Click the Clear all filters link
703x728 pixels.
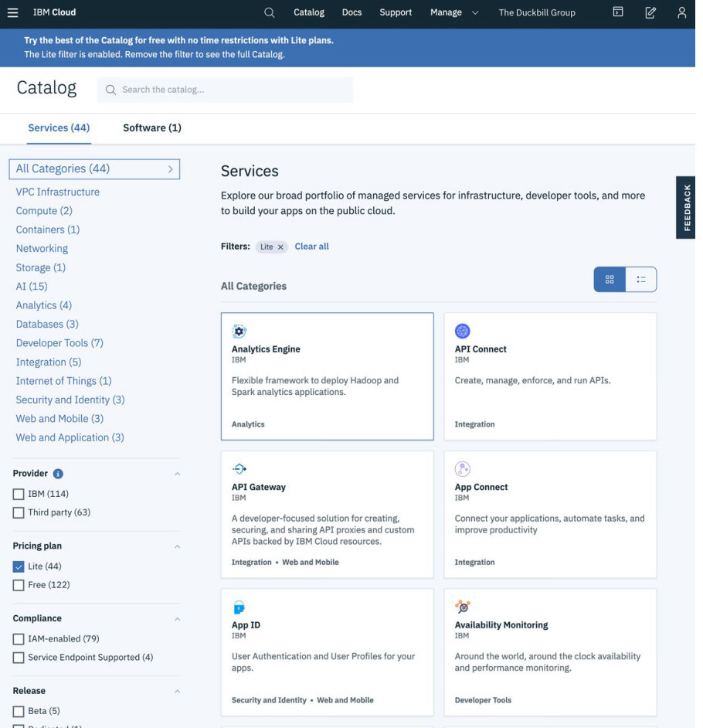click(312, 247)
